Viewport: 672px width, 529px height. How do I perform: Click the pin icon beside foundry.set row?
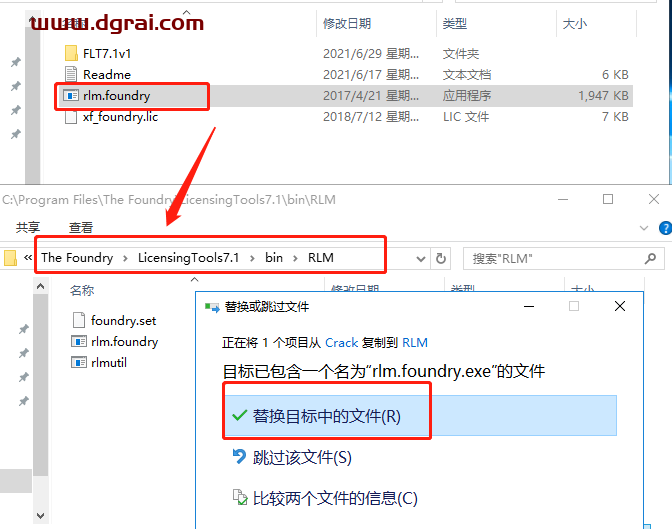pos(24,329)
